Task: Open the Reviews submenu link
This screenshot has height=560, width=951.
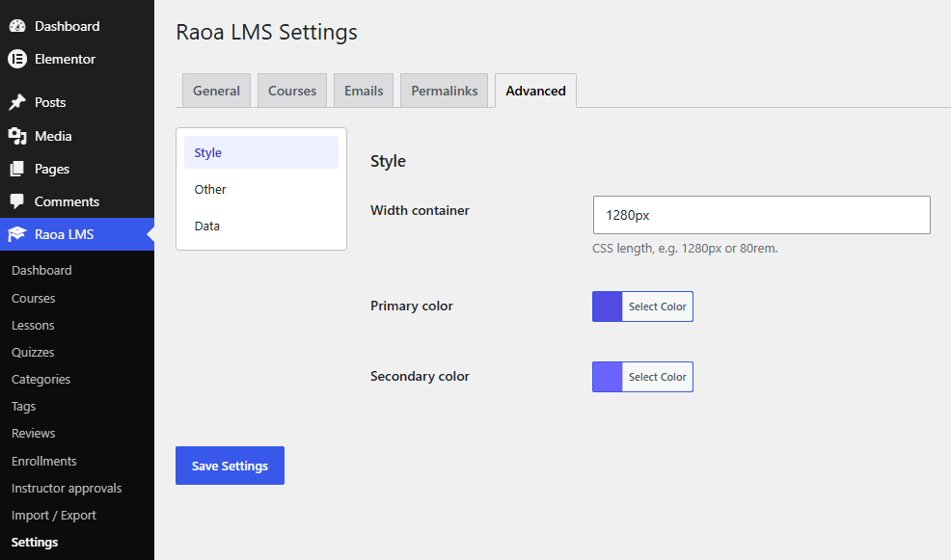Action: click(34, 434)
